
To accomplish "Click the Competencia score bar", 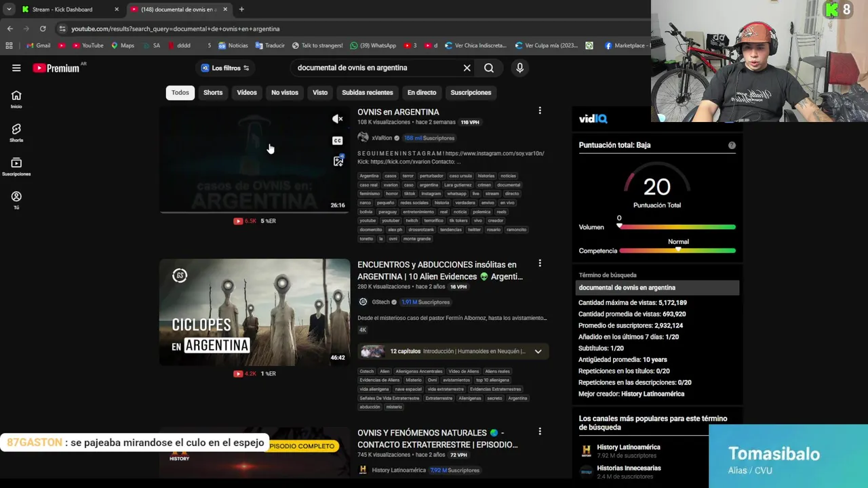I will coord(677,251).
